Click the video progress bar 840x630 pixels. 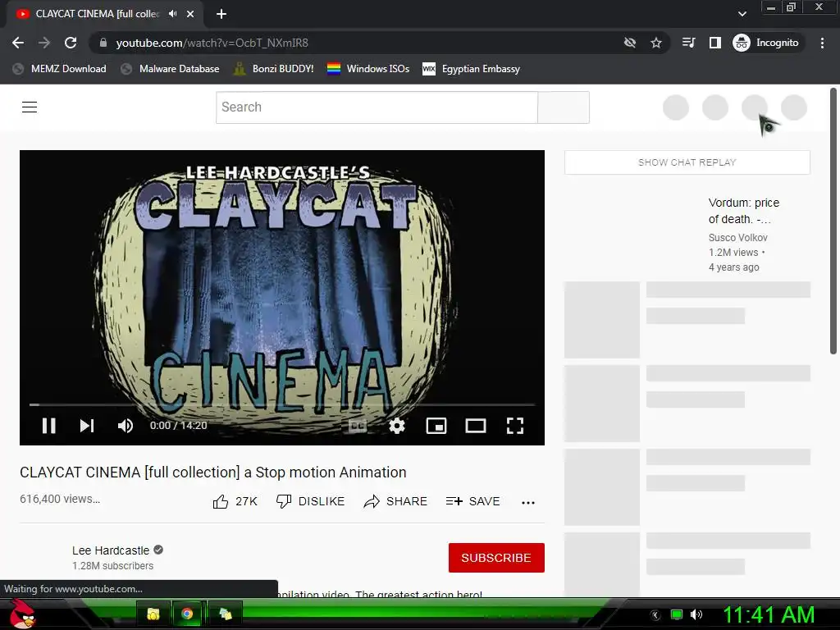pyautogui.click(x=282, y=405)
